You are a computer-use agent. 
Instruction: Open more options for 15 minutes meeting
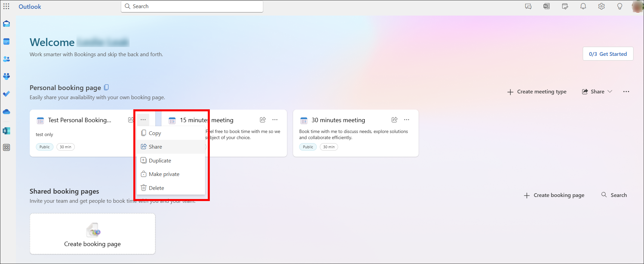[x=275, y=120]
